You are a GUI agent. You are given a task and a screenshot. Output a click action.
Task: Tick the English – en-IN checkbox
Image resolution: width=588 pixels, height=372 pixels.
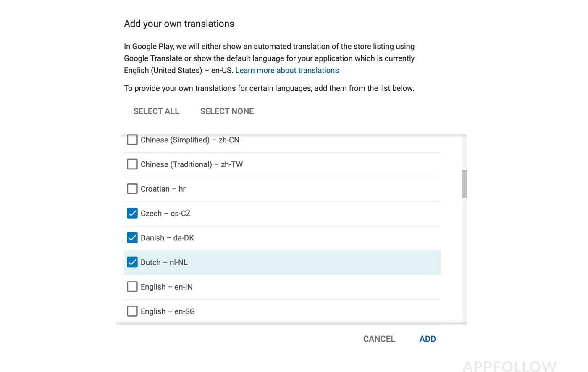132,287
